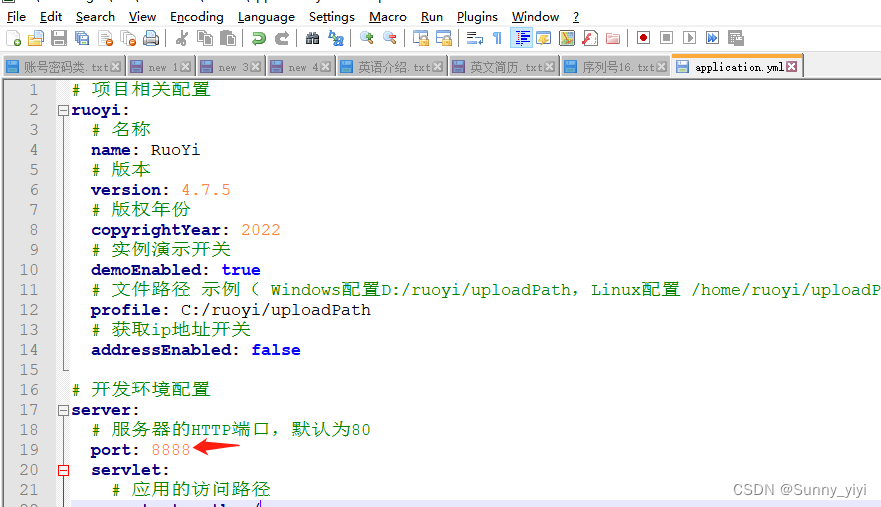
Task: Open the ? help menu
Action: [576, 17]
